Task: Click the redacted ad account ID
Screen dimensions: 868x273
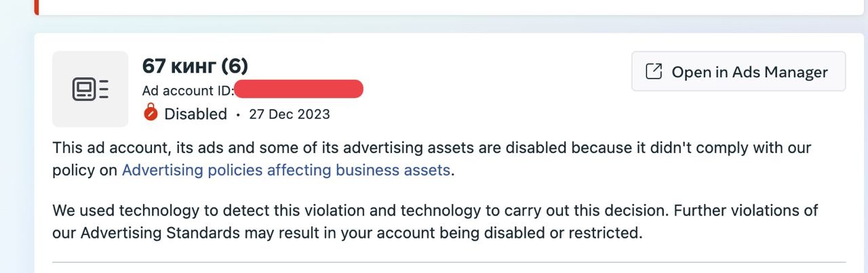Action: click(298, 89)
